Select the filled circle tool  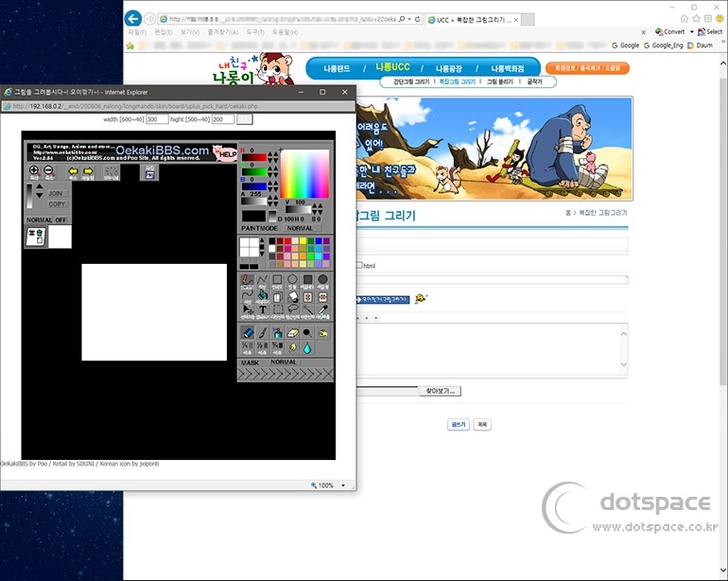(x=322, y=281)
